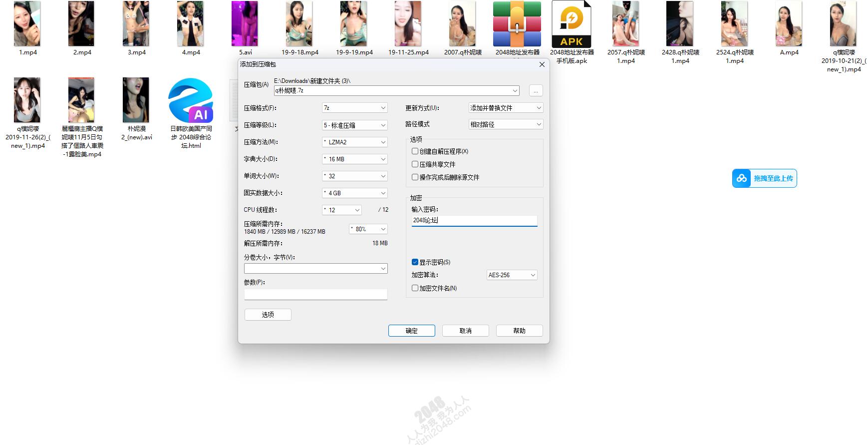868x445 pixels.
Task: Open the 压缩等级 dropdown
Action: (x=354, y=125)
